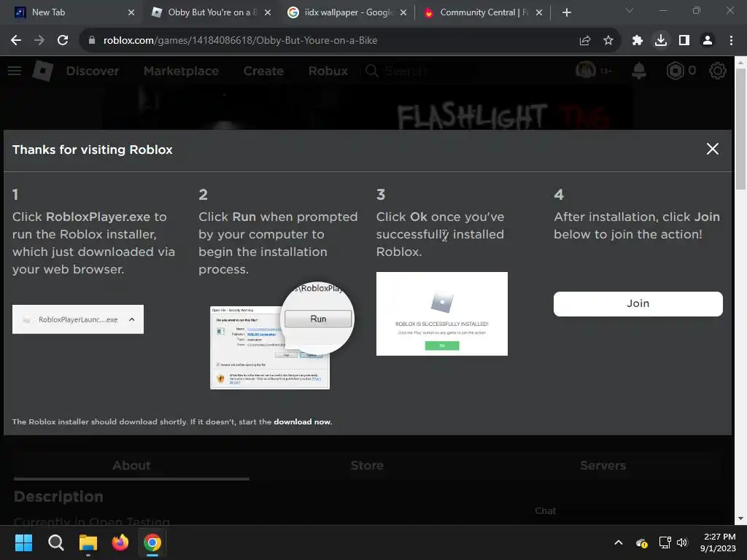Image resolution: width=747 pixels, height=560 pixels.
Task: Open the Chrome three-dot menu
Action: click(730, 41)
